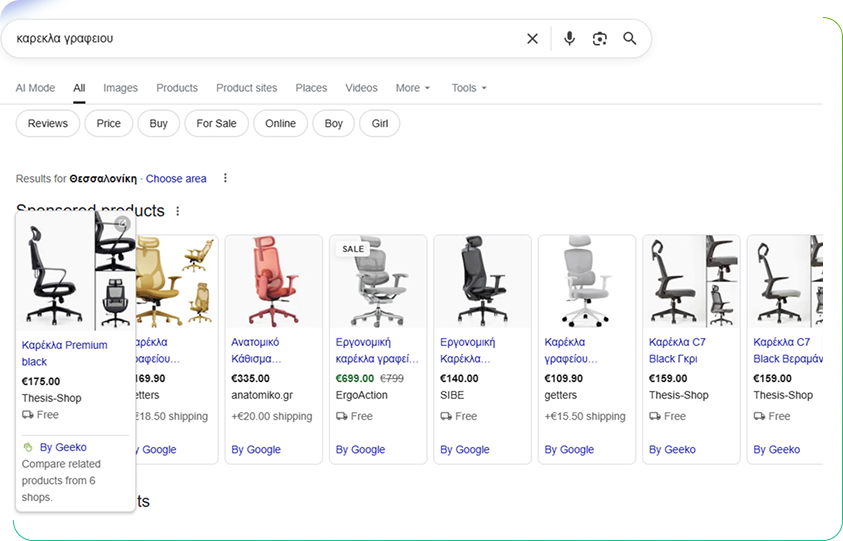
Task: Click the white chair €109.90 thumbnail
Action: 587,281
